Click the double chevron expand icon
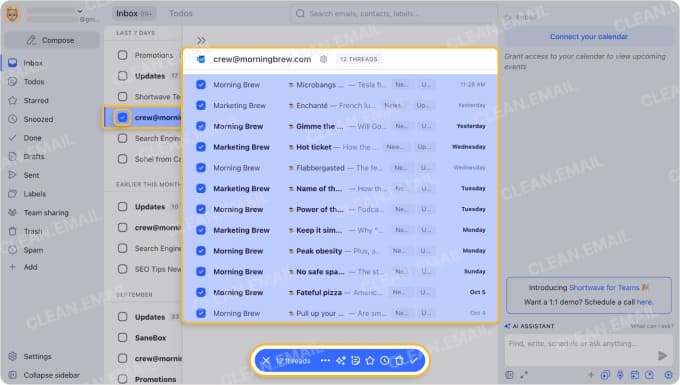The height and width of the screenshot is (385, 680). pyautogui.click(x=201, y=41)
